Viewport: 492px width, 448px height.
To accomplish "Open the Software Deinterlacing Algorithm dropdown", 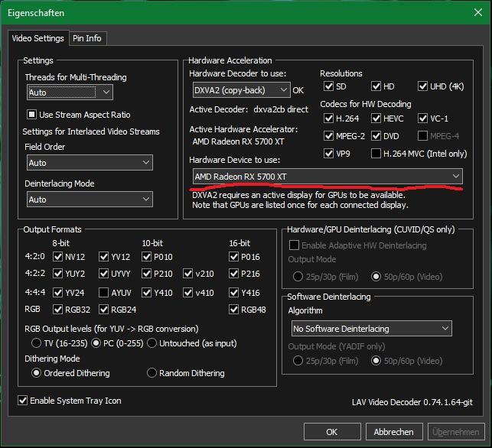I will tap(372, 329).
